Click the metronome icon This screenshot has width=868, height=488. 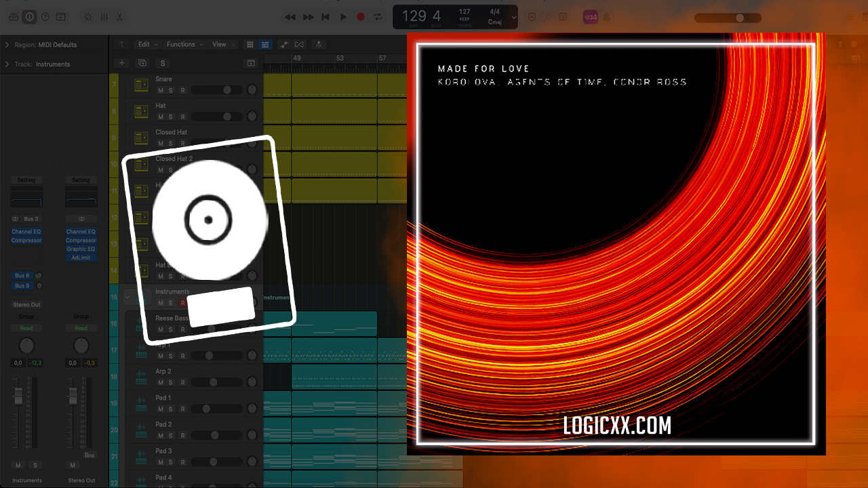click(x=607, y=18)
